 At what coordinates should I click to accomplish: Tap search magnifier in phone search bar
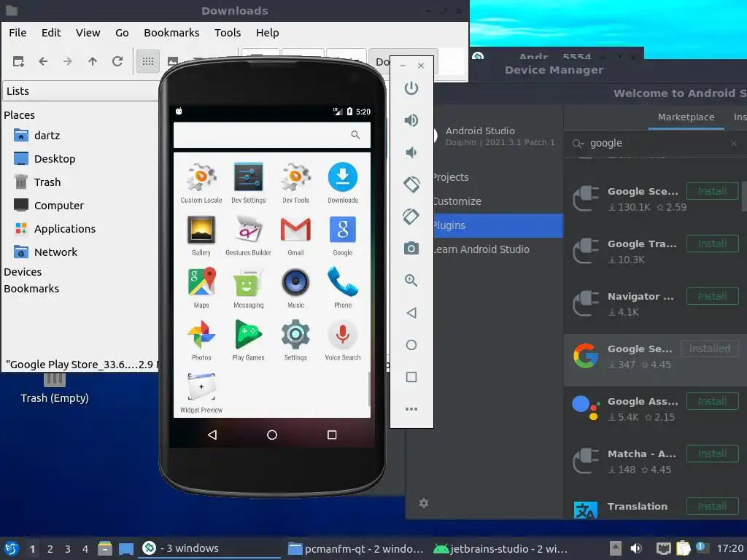[355, 135]
